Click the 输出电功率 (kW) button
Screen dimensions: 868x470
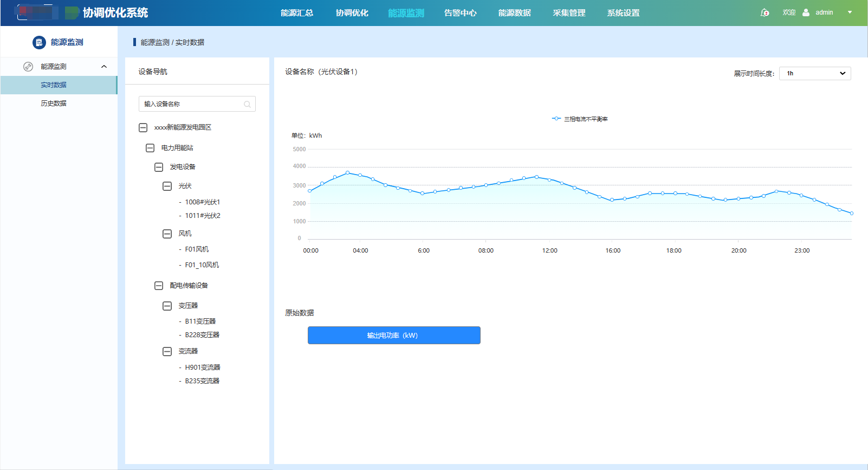[x=394, y=335]
